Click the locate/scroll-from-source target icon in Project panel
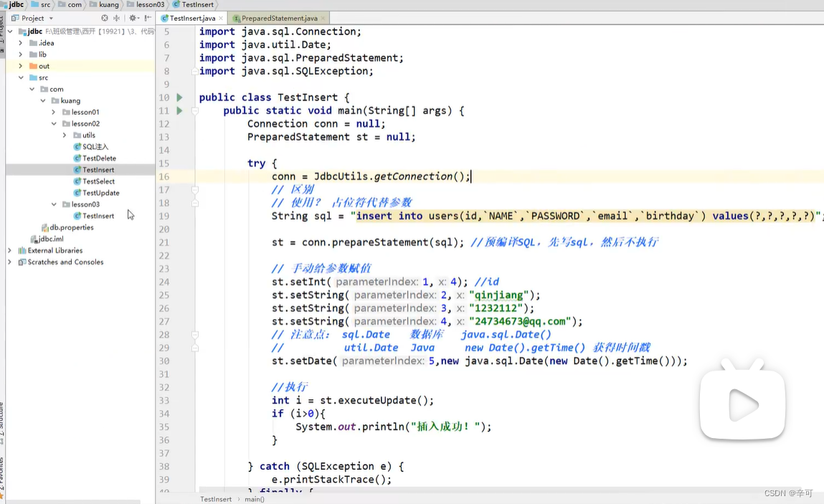Image resolution: width=824 pixels, height=504 pixels. tap(105, 18)
